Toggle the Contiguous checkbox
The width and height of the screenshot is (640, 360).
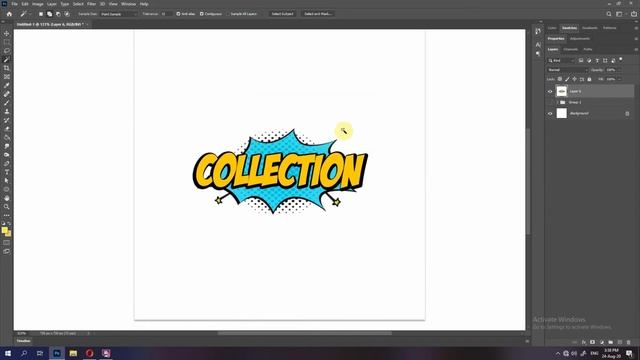tap(202, 14)
